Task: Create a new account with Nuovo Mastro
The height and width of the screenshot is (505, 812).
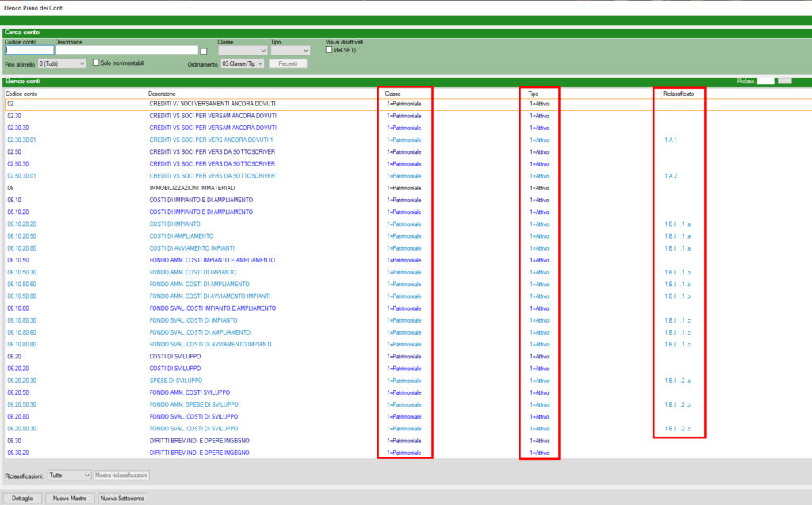Action: (x=70, y=499)
